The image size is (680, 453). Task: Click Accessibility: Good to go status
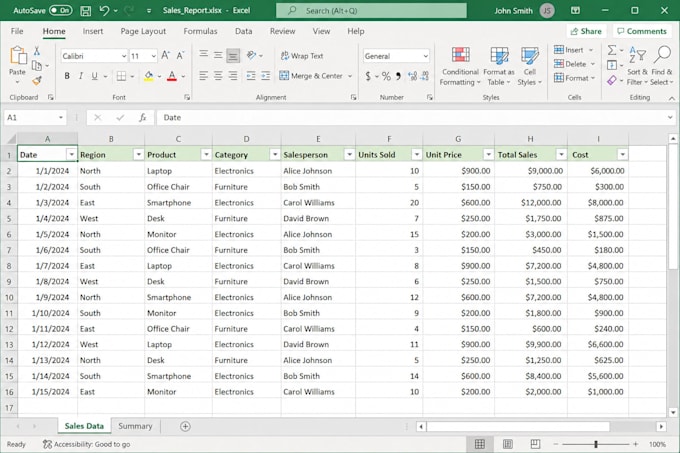(x=87, y=444)
